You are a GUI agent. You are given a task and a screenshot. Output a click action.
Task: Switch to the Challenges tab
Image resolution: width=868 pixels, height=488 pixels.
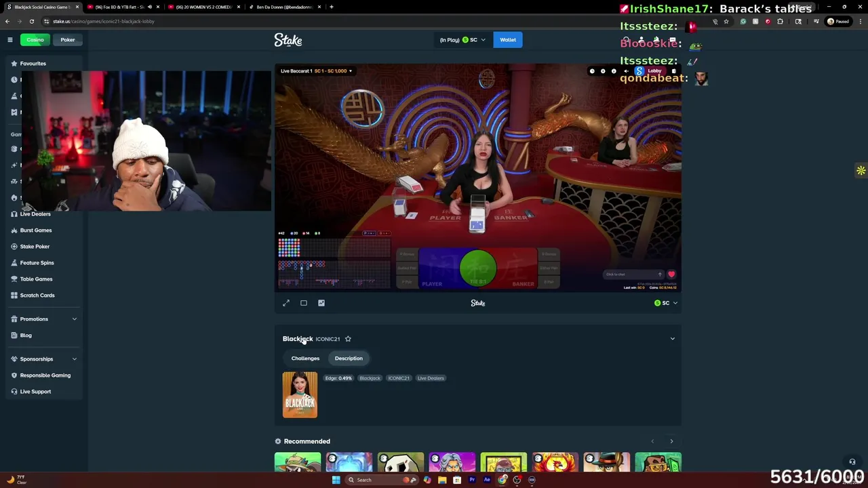coord(305,359)
